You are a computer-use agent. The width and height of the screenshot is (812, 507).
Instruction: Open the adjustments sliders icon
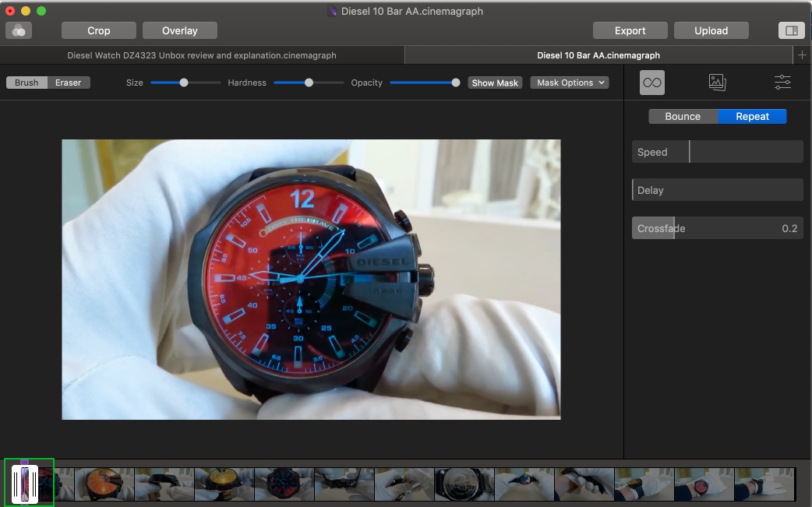click(782, 83)
